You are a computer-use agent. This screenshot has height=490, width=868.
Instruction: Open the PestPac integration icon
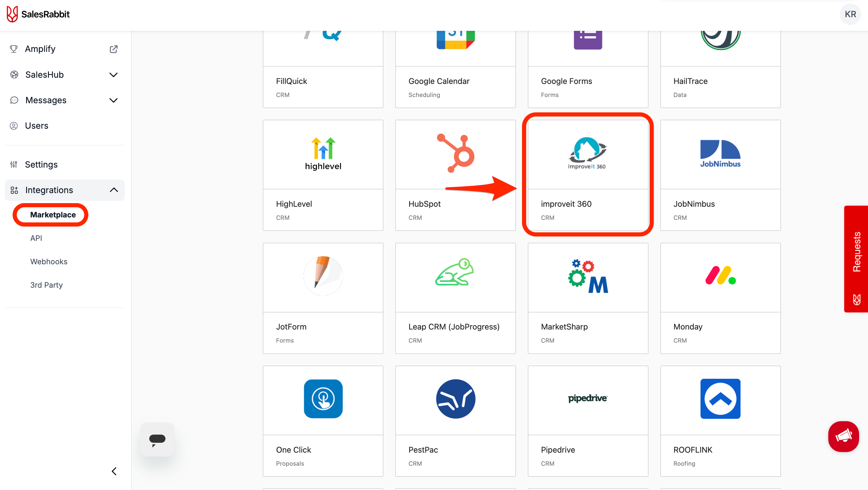[x=455, y=399]
